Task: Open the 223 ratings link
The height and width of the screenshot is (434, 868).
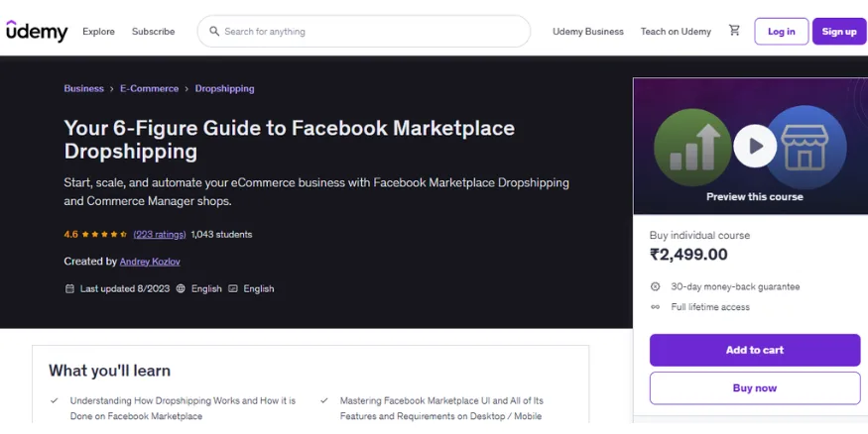Action: [x=160, y=235]
